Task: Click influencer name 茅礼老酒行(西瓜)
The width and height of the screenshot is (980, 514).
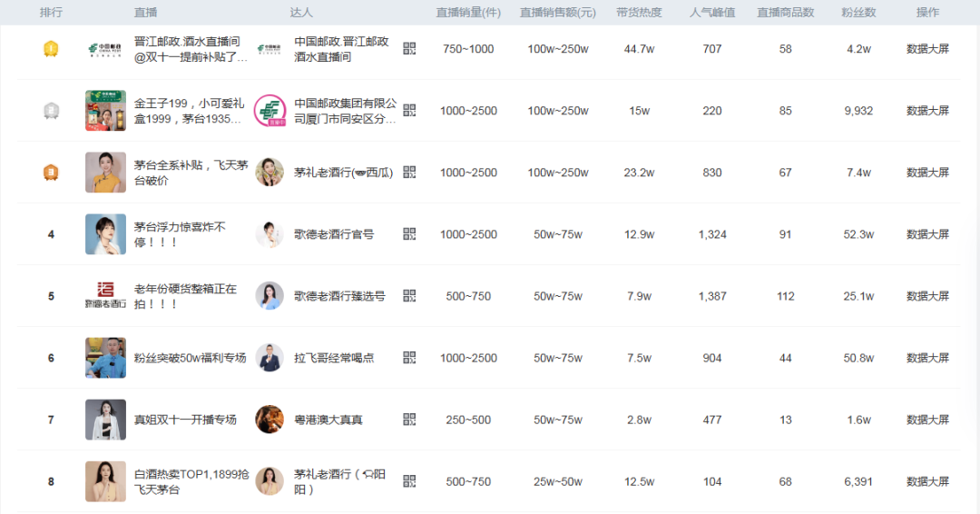Action: 344,173
